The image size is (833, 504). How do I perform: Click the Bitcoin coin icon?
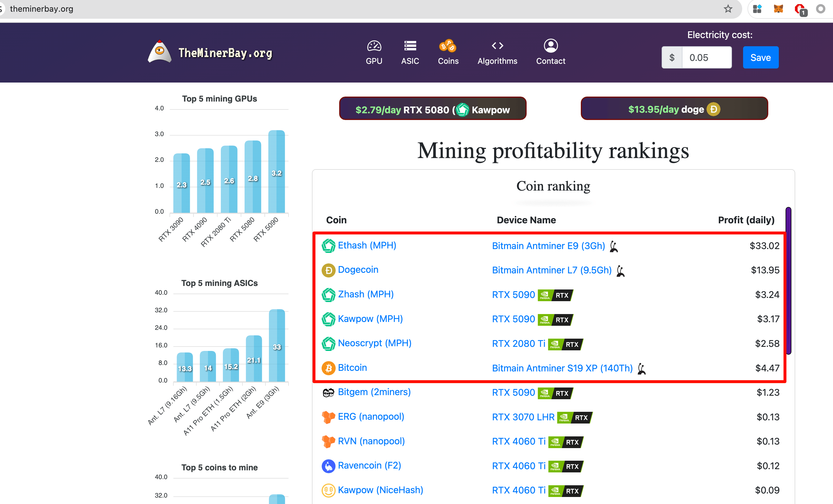(x=328, y=368)
